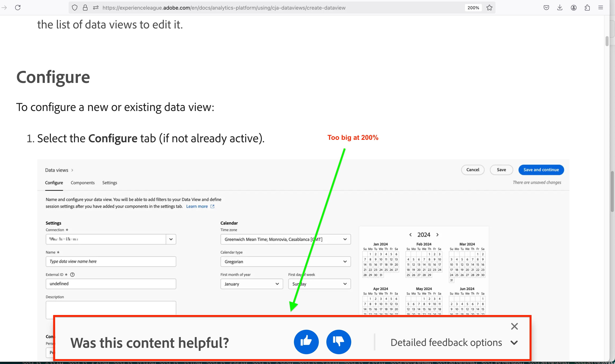Click the shield tracking protection icon

pos(75,8)
